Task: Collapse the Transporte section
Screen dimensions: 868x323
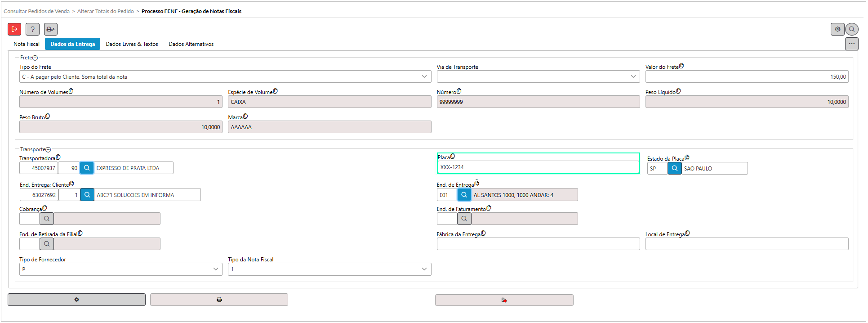Action: pos(48,150)
